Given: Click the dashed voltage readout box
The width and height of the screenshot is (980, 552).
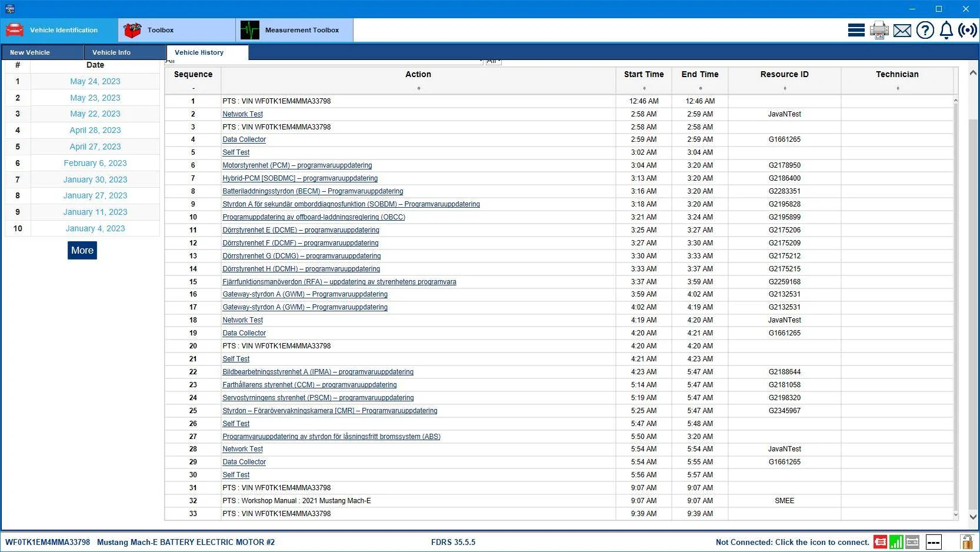Looking at the screenshot, I should [x=934, y=542].
